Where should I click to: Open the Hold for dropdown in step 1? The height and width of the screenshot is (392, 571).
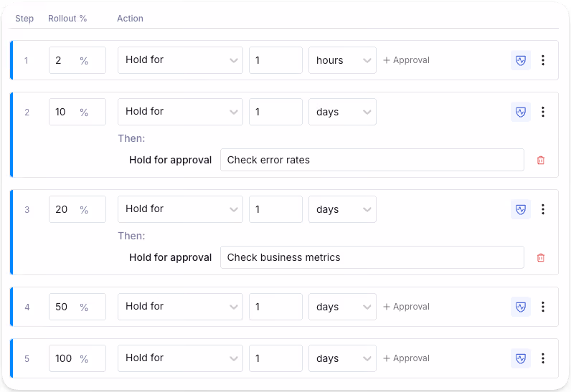180,60
